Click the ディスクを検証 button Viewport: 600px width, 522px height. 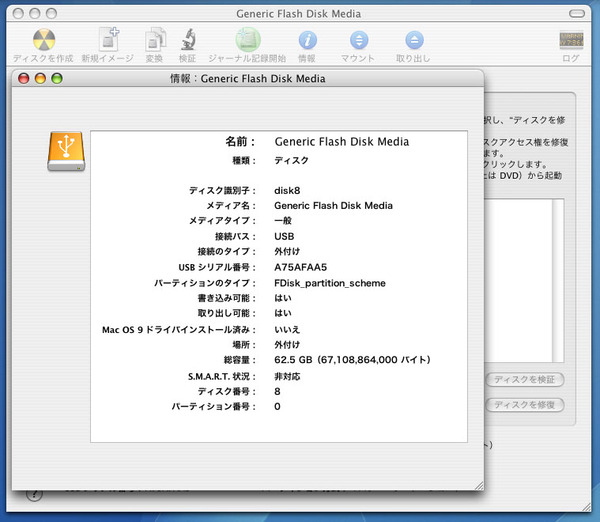pyautogui.click(x=526, y=380)
